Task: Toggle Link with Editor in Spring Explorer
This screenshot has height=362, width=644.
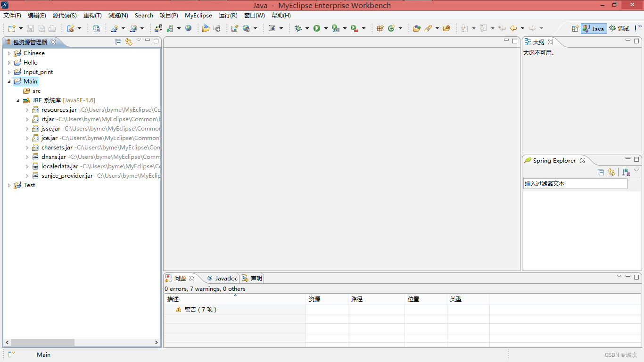Action: 611,172
